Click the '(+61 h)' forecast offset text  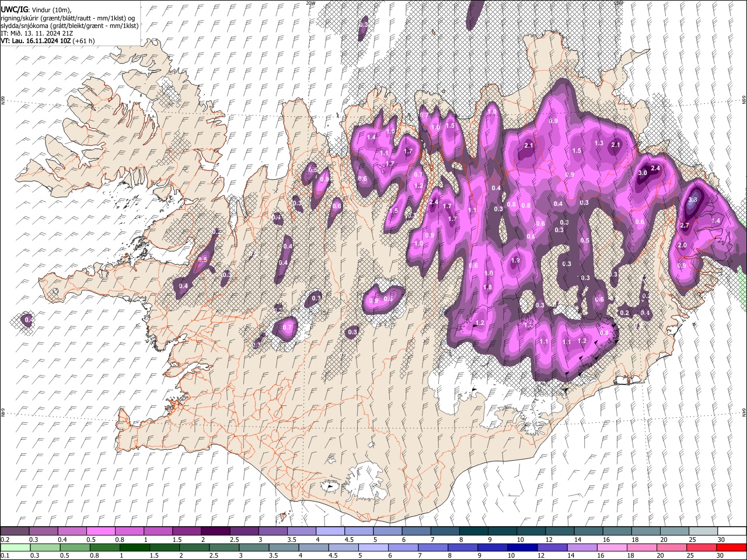click(x=84, y=41)
